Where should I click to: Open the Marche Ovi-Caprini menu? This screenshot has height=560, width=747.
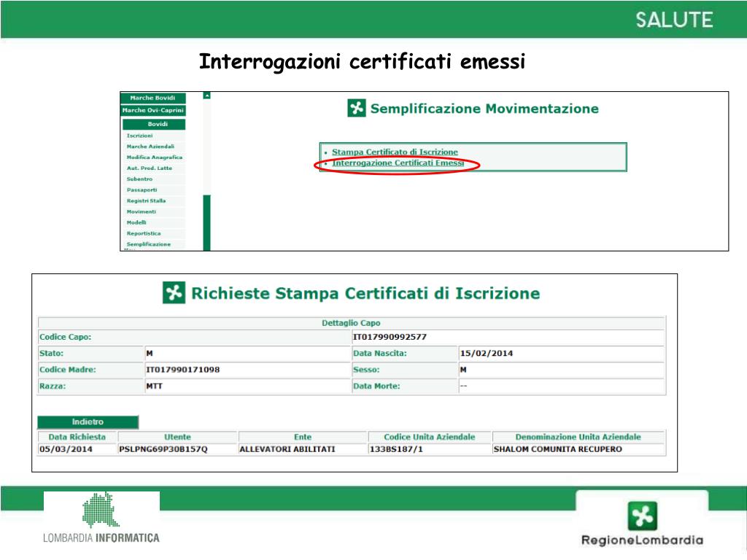[153, 110]
